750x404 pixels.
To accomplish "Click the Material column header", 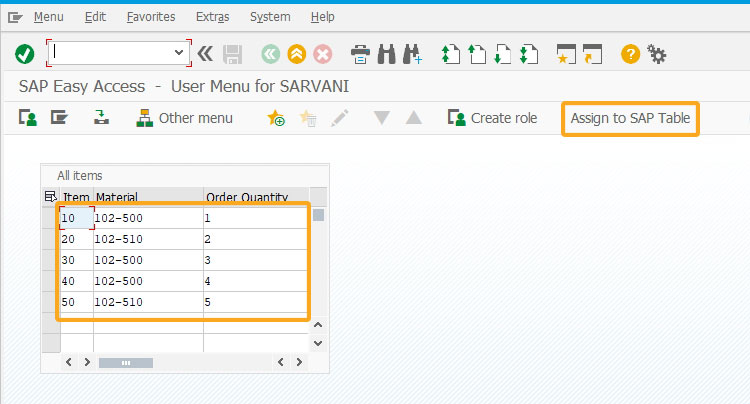I will [x=148, y=197].
